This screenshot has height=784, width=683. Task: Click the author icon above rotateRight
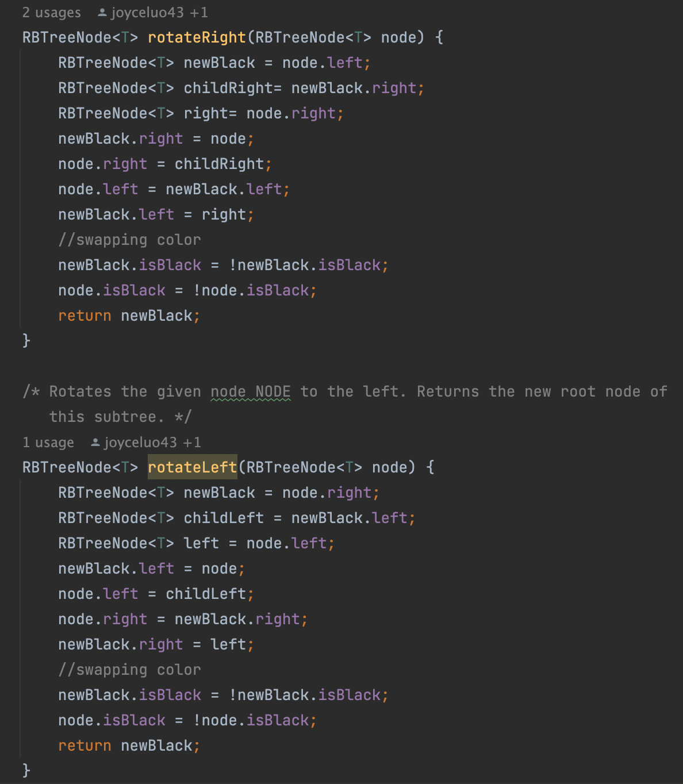(x=102, y=13)
